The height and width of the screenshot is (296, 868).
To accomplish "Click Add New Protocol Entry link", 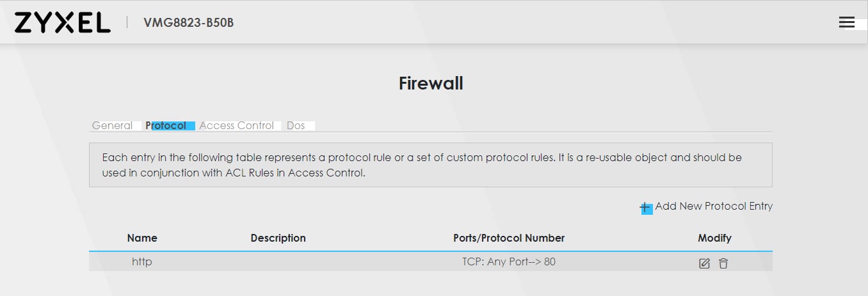I will point(714,206).
